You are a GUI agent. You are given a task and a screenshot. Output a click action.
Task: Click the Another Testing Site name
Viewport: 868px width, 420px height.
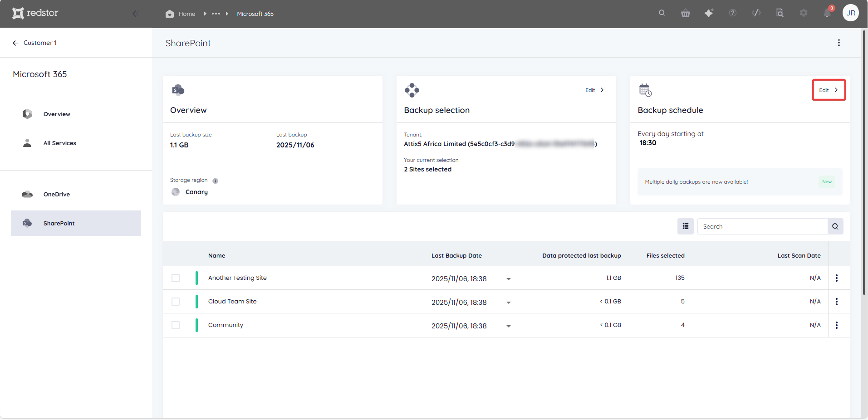[237, 278]
